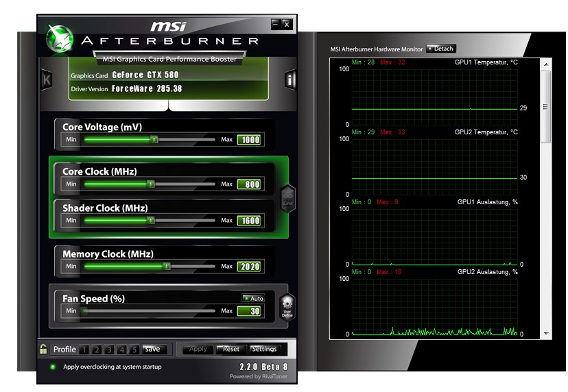Click MSI Graphics Card Performance Booster subtitle
The height and width of the screenshot is (392, 568).
pyautogui.click(x=169, y=59)
